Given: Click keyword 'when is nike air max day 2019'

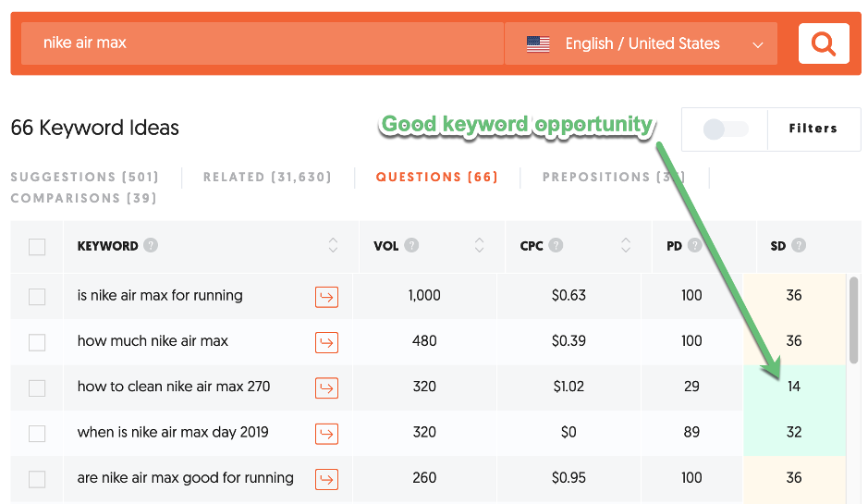Looking at the screenshot, I should pyautogui.click(x=173, y=432).
